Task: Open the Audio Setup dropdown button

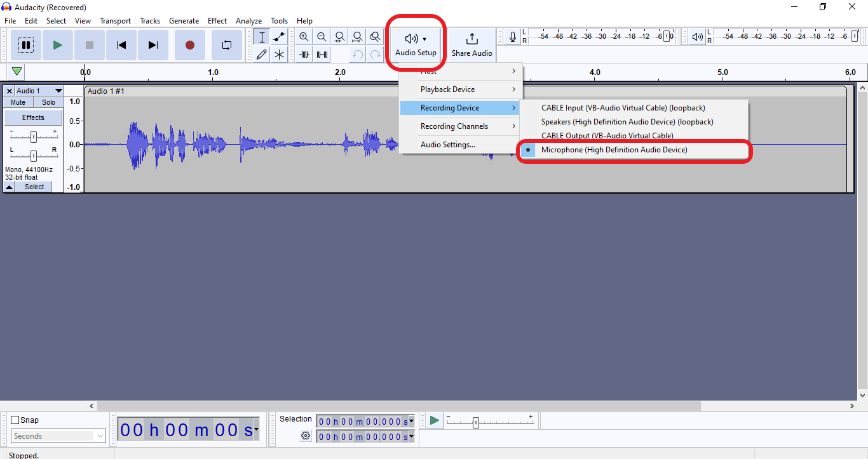Action: click(x=416, y=45)
